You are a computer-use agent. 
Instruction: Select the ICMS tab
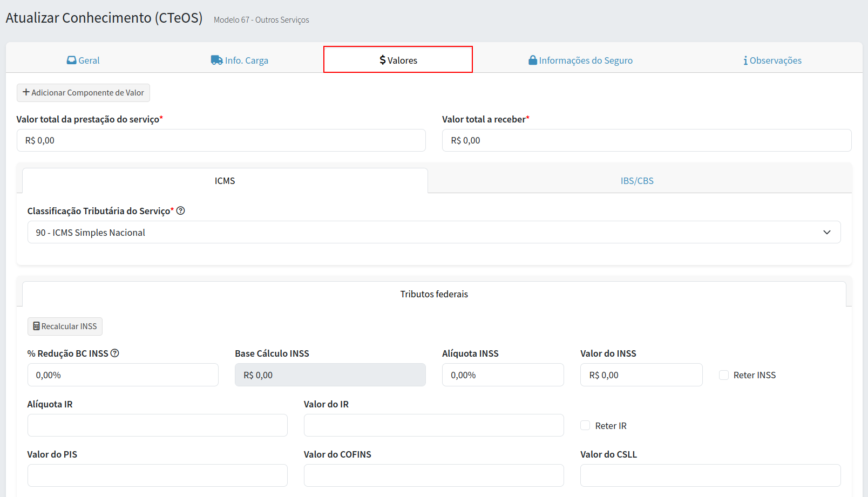pos(225,181)
